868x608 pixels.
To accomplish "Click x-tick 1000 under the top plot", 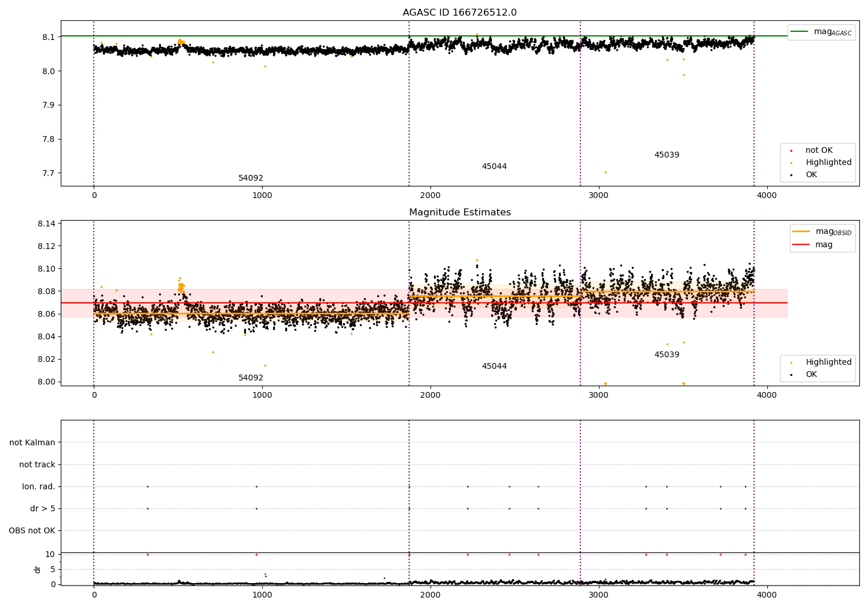I will click(262, 196).
